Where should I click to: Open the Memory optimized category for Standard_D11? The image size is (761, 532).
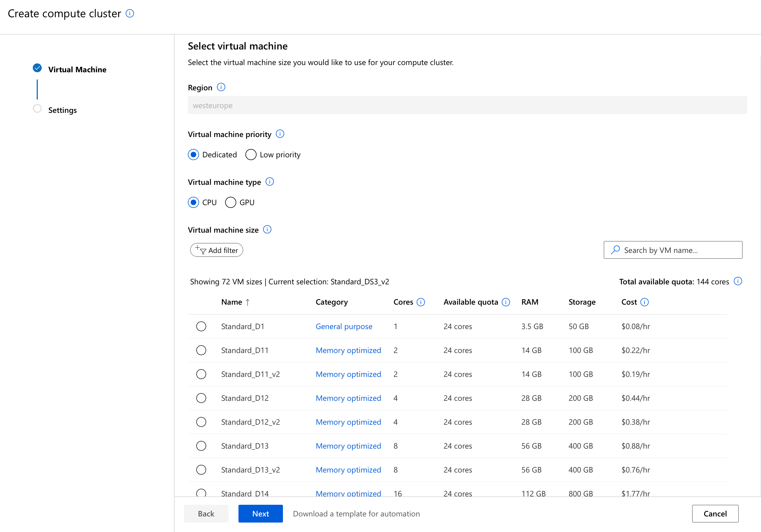(348, 350)
